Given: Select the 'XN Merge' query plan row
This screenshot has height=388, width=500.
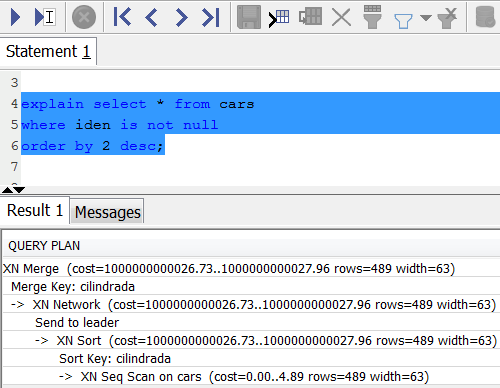Looking at the screenshot, I should pyautogui.click(x=251, y=268).
